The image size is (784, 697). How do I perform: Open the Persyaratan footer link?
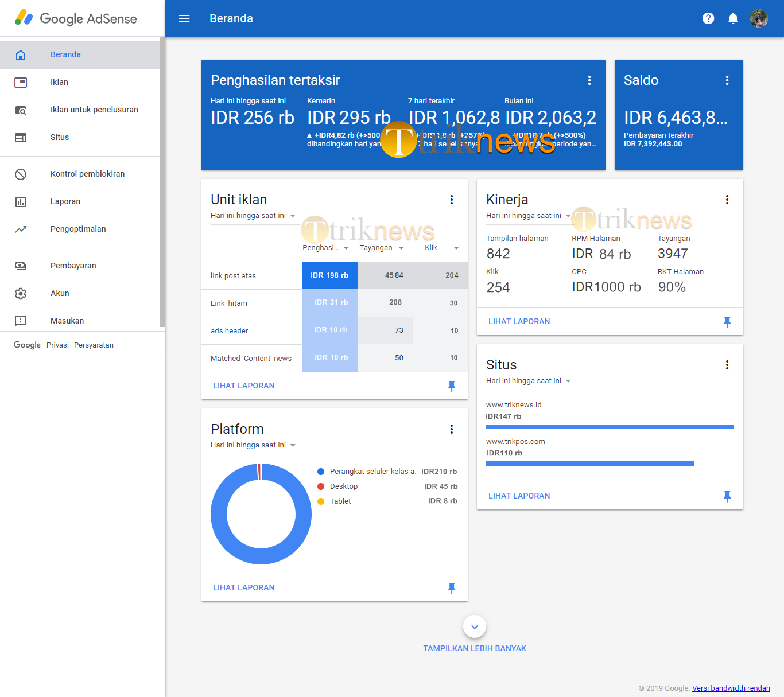coord(94,345)
